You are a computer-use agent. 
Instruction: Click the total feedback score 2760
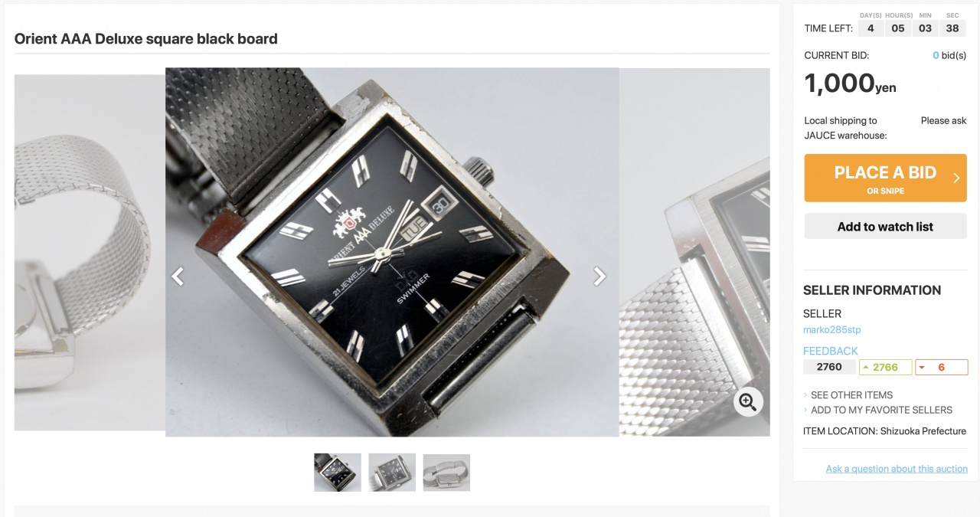(x=829, y=367)
